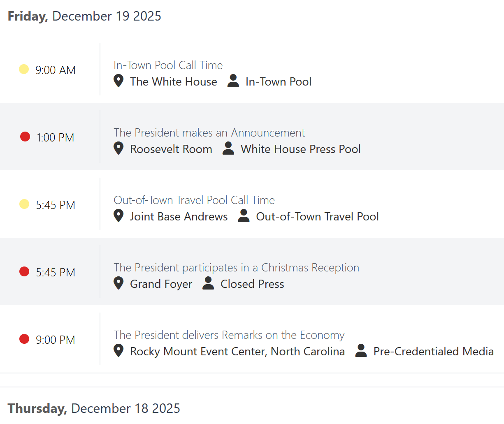This screenshot has width=504, height=424.
Task: Click the yellow dot next to 9:00 AM
Action: [x=24, y=69]
